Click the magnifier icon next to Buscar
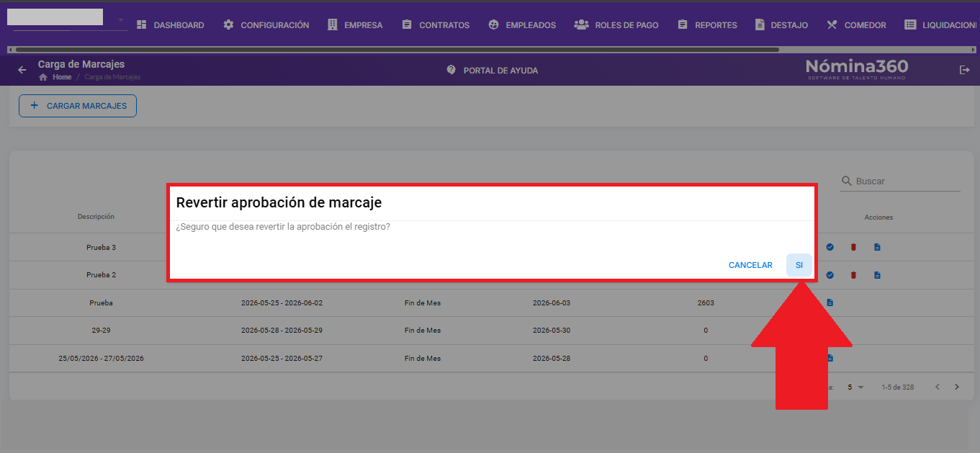 point(847,181)
